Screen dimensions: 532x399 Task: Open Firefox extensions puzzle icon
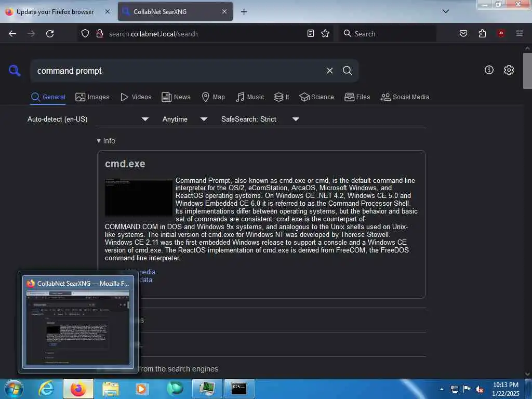[482, 33]
